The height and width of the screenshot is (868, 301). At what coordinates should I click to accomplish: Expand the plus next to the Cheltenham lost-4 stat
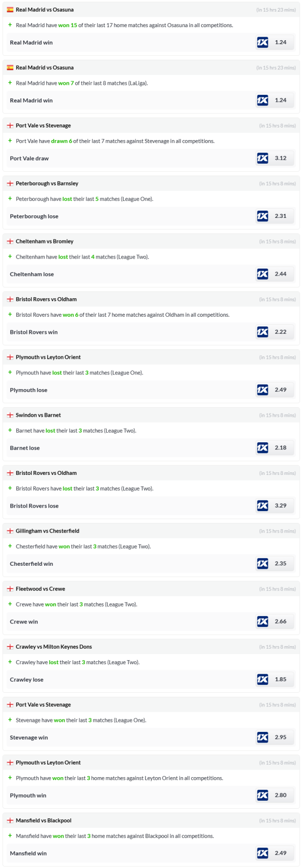click(10, 257)
